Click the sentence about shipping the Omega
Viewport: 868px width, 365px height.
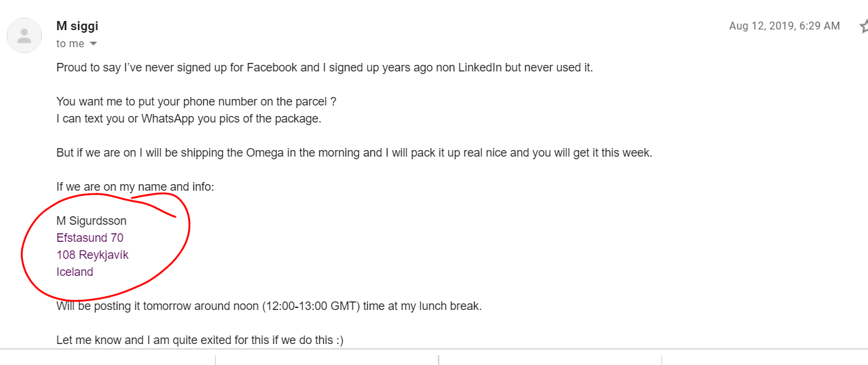click(x=354, y=153)
